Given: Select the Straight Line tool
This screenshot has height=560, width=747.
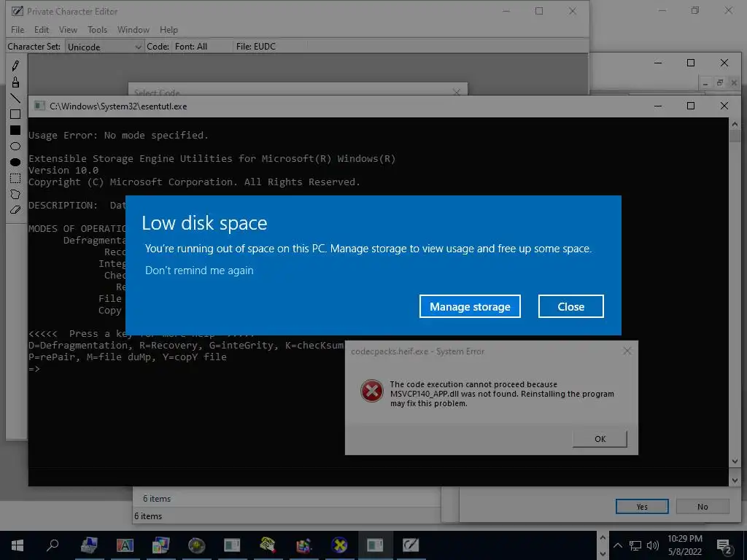Looking at the screenshot, I should (15, 98).
